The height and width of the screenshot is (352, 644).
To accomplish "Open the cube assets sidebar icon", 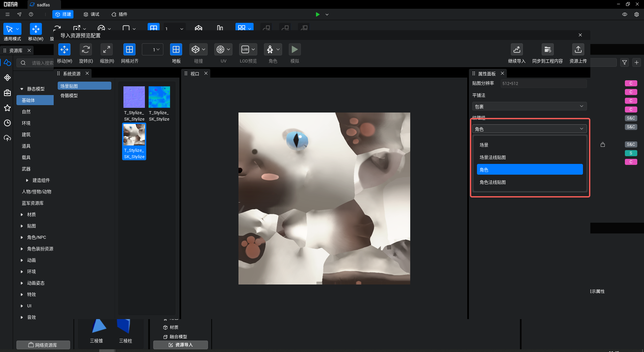I will (x=7, y=63).
